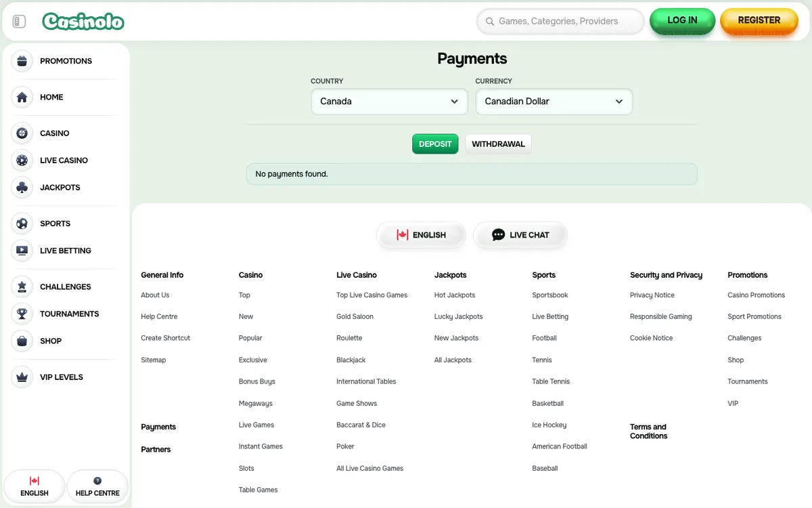Click the Live Casino roulette icon
The height and width of the screenshot is (508, 812).
point(22,161)
